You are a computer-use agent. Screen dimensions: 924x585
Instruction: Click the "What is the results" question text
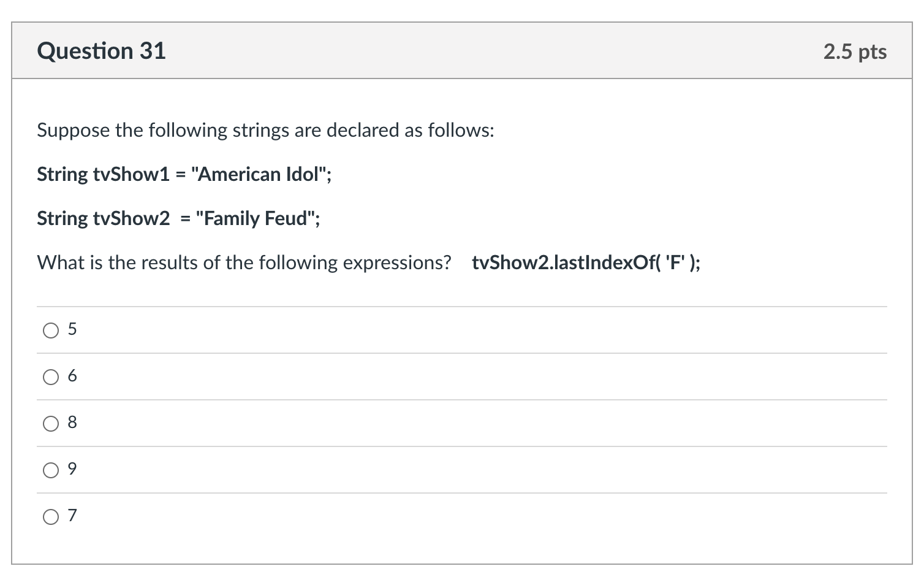pos(244,263)
